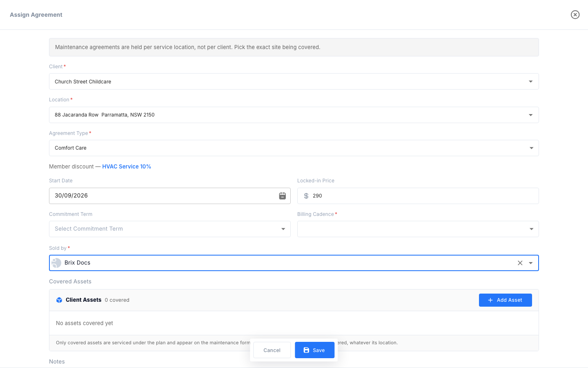Click the Client Assets cube icon

pos(59,300)
